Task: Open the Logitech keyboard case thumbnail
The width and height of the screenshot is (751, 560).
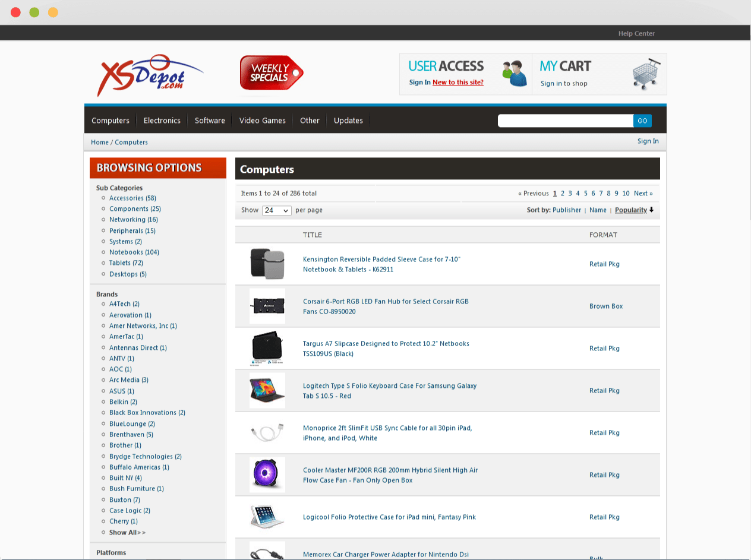Action: pyautogui.click(x=267, y=391)
